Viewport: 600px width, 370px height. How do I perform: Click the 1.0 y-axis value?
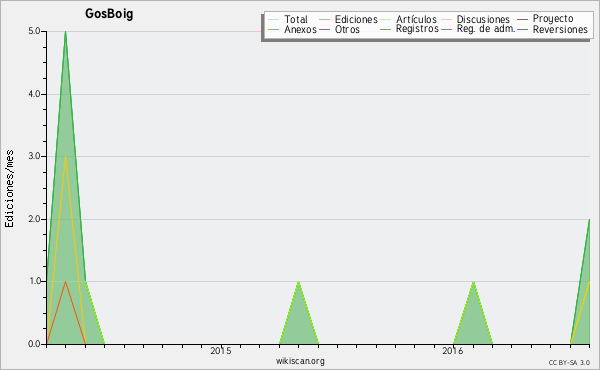[x=34, y=281]
